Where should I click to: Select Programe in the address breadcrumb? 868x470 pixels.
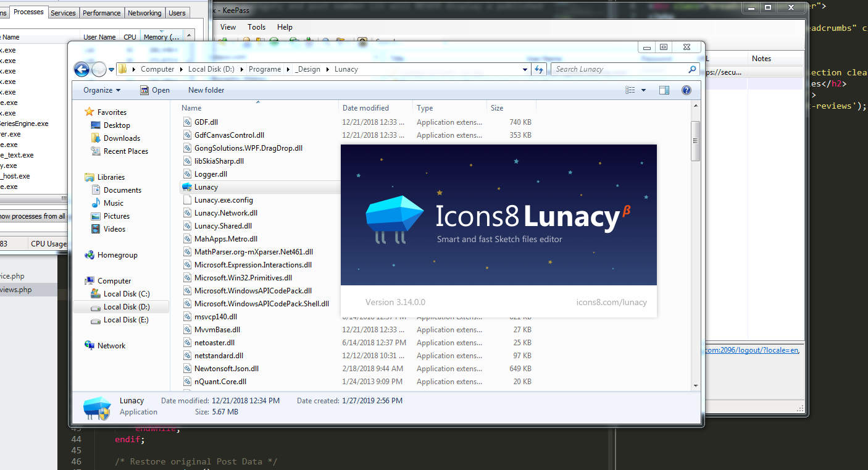(265, 69)
